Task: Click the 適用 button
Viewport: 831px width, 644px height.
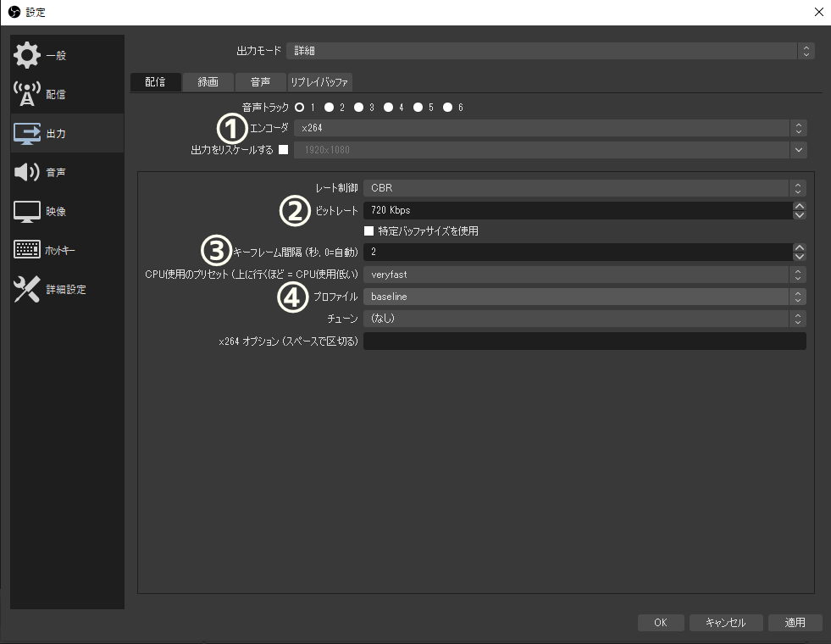Action: click(795, 622)
